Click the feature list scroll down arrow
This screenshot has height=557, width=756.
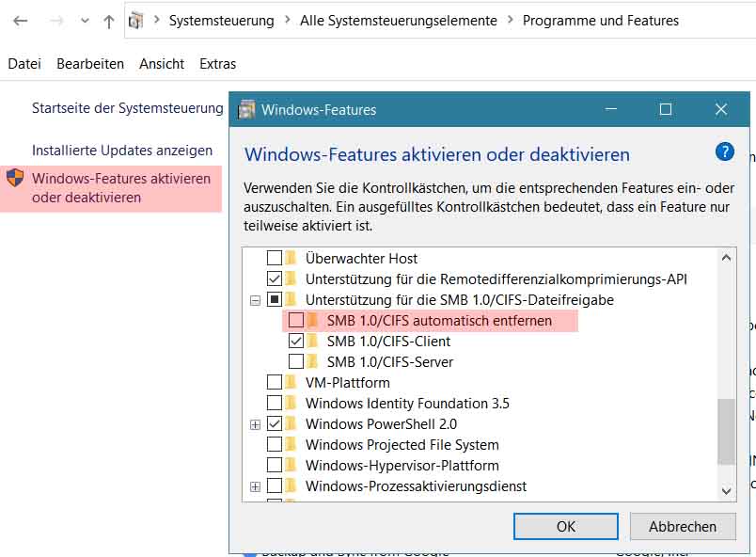click(x=726, y=491)
